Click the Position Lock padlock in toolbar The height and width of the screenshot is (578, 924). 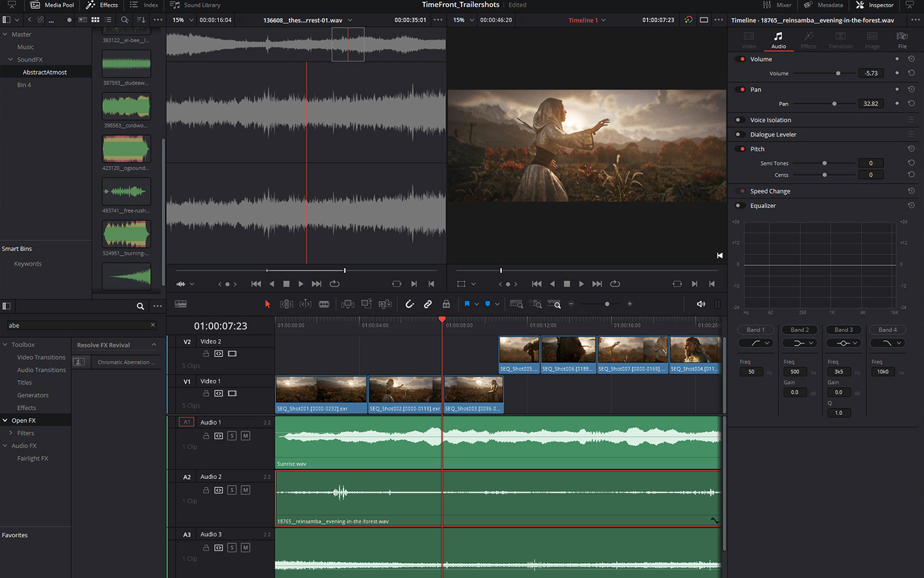(x=446, y=304)
